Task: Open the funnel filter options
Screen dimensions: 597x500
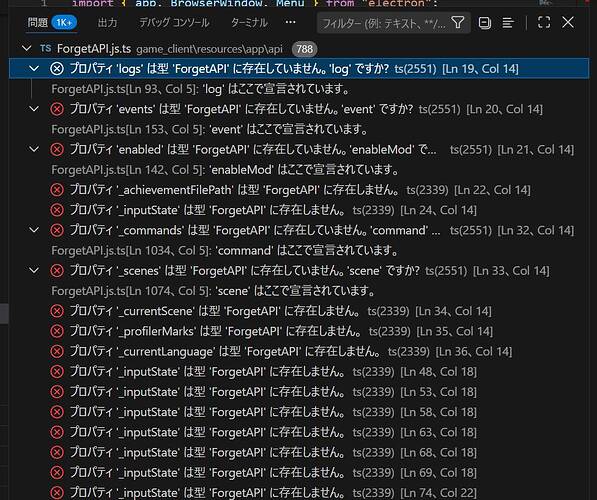Action: 458,22
